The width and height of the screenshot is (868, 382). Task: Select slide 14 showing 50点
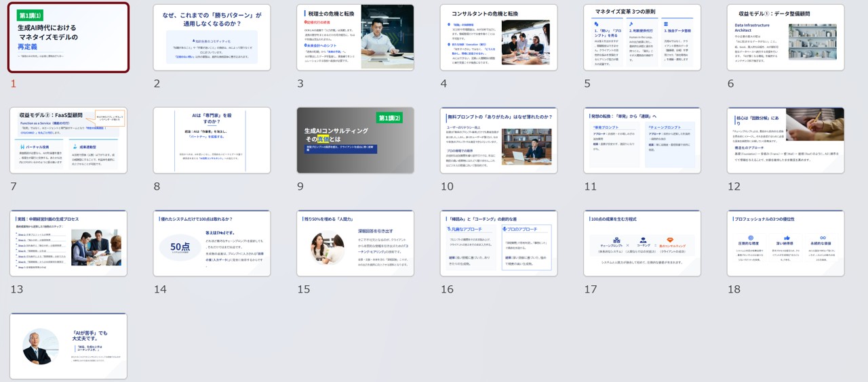coord(212,243)
